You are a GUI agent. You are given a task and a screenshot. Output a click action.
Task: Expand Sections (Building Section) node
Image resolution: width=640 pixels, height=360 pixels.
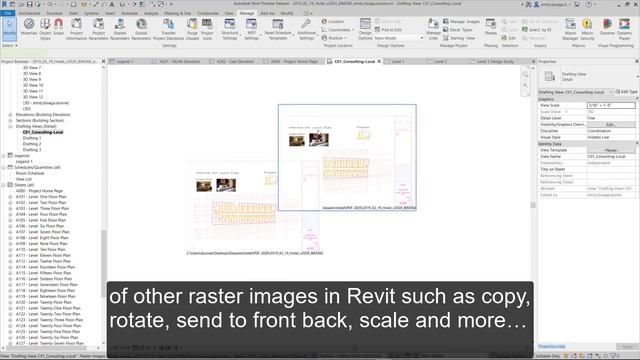click(x=10, y=121)
